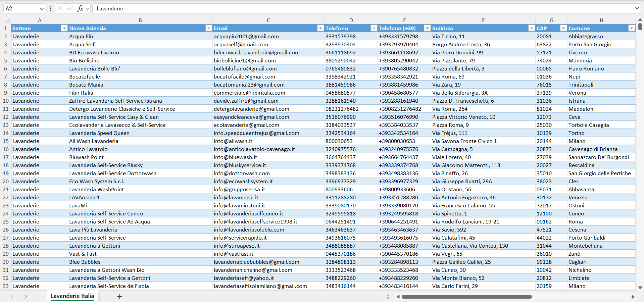Click the sheet tab bar split handle dots

point(388,297)
